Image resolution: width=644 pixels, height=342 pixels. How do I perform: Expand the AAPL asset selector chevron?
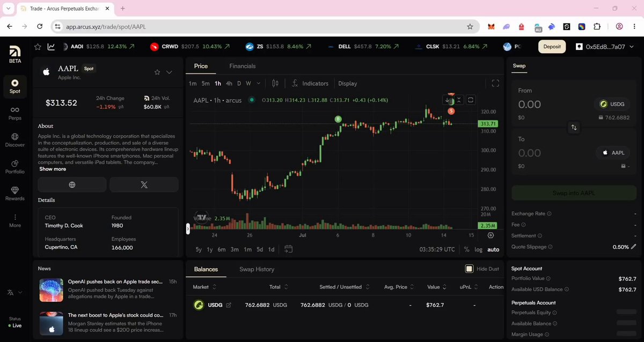point(169,72)
